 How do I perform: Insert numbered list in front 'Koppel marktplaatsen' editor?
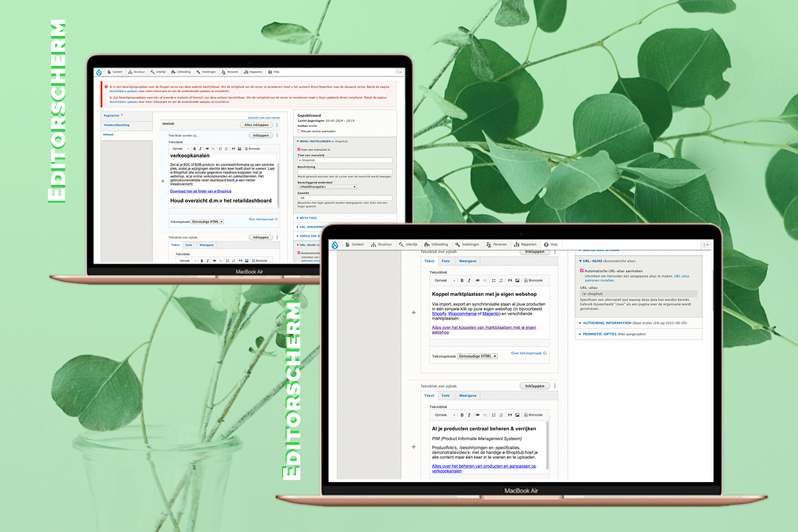(502, 281)
